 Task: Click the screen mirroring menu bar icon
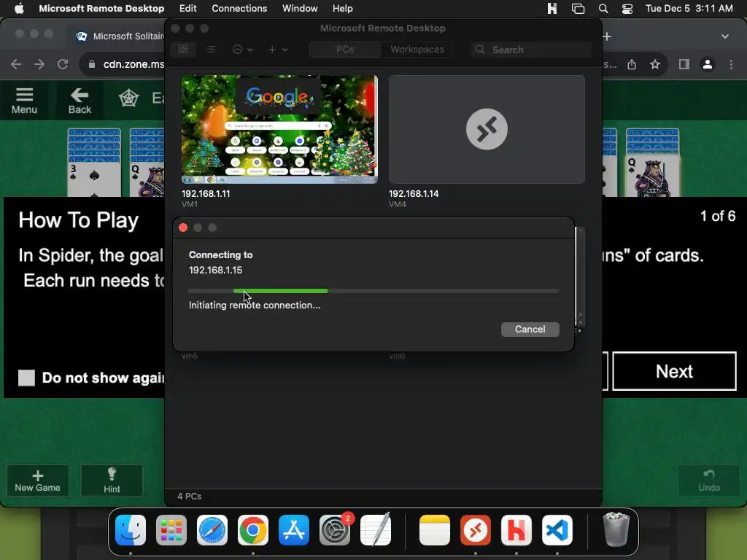click(x=578, y=8)
